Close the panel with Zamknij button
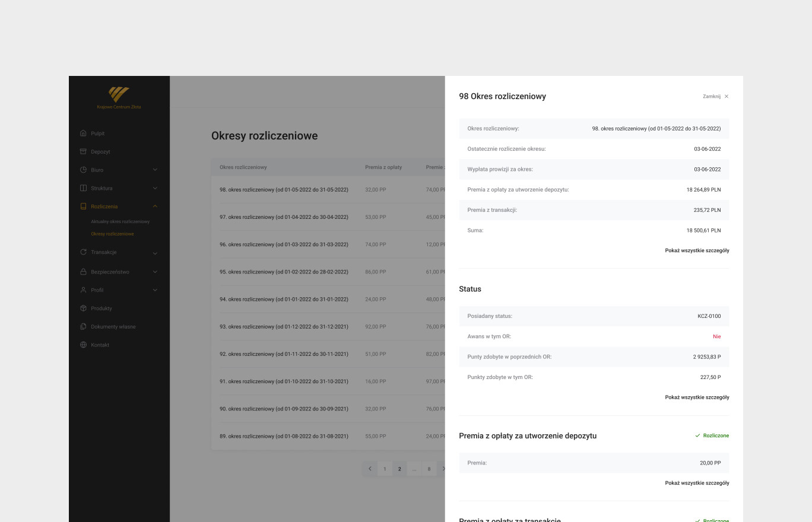The image size is (812, 522). tap(715, 96)
